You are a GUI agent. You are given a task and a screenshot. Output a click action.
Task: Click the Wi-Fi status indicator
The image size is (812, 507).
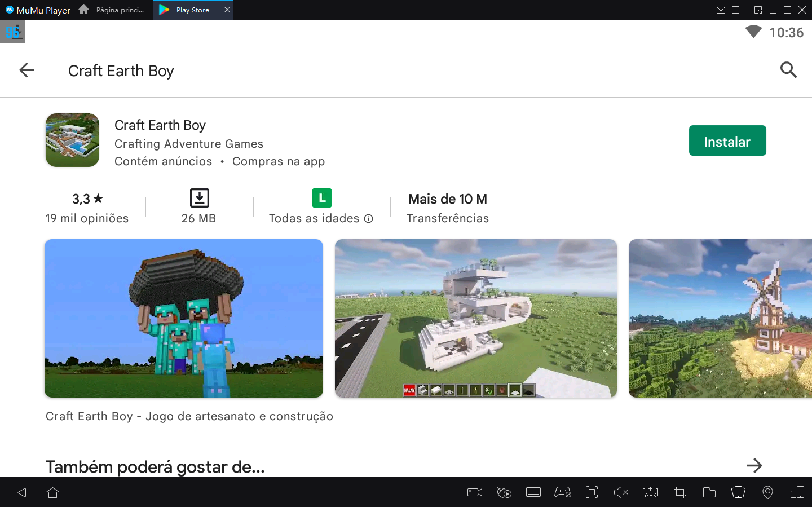point(753,32)
